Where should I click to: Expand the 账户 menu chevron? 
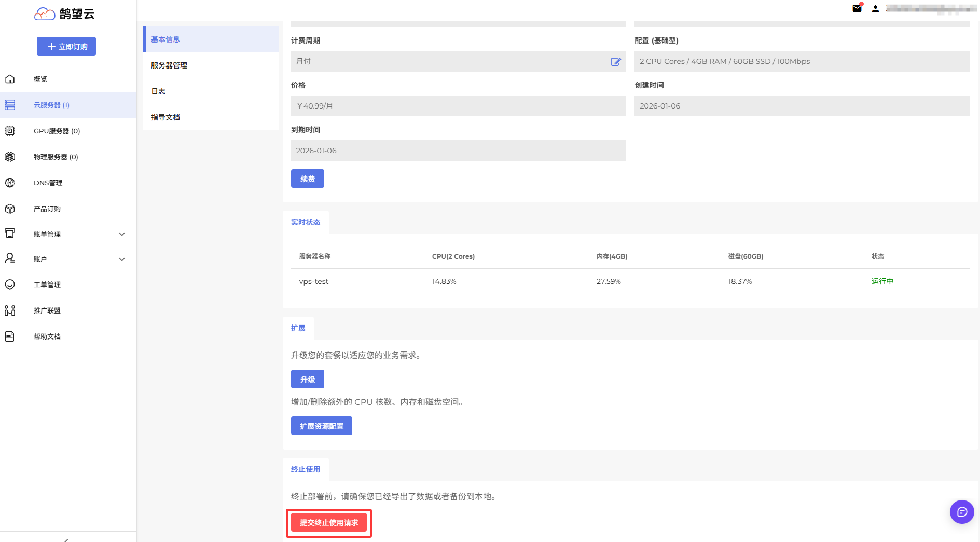point(122,259)
